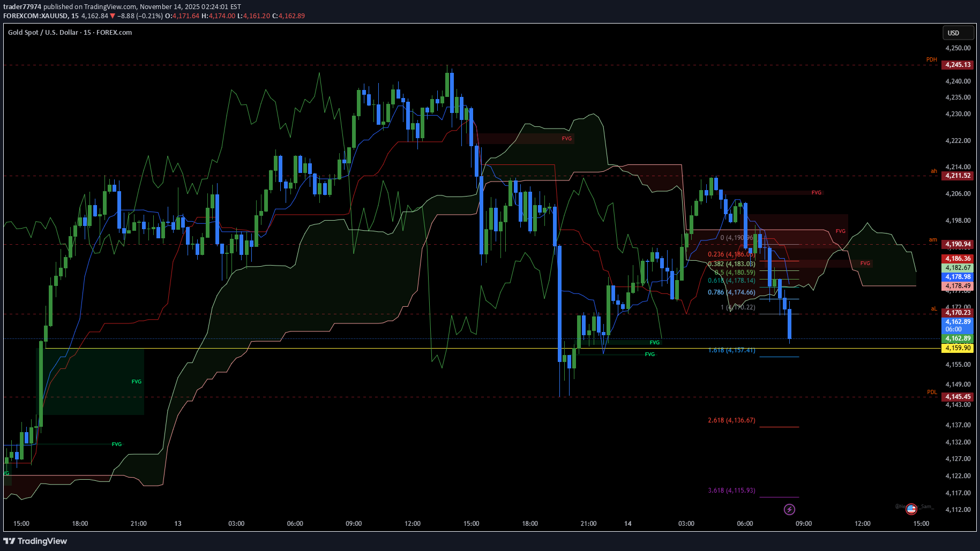Click the purple lightning event icon on the chart

click(x=790, y=509)
